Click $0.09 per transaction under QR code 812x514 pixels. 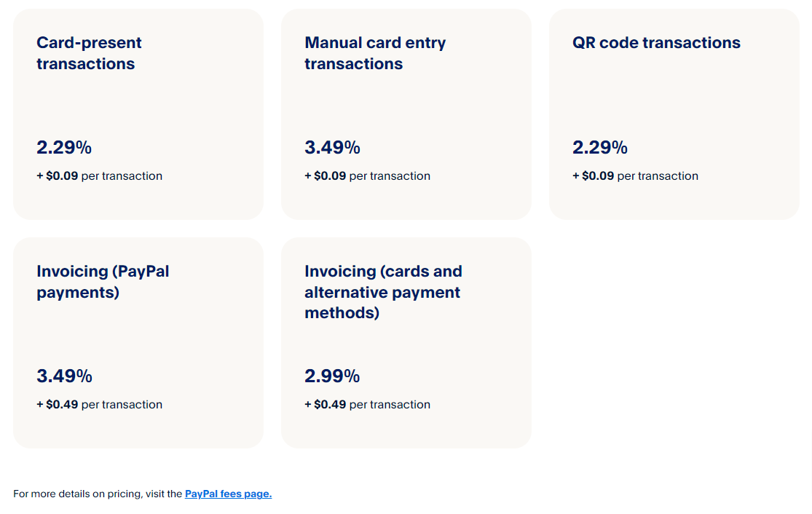click(636, 176)
